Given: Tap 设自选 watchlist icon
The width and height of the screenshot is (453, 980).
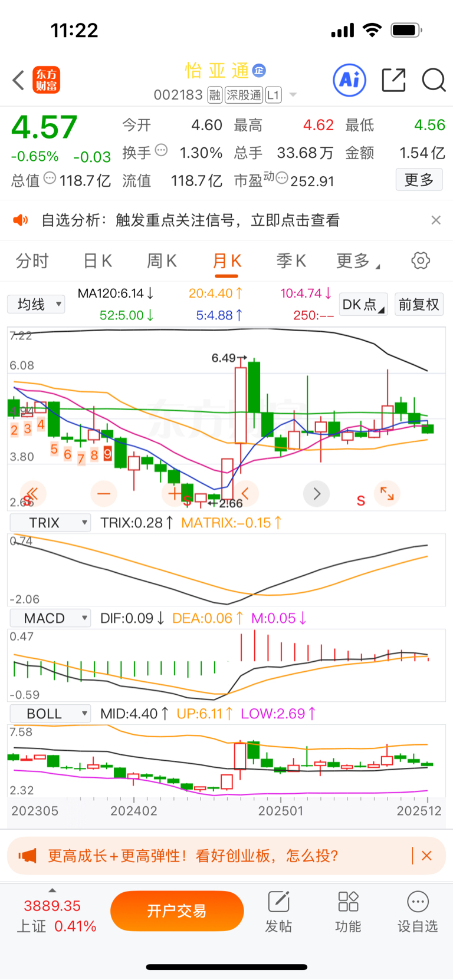Looking at the screenshot, I should pos(418,911).
